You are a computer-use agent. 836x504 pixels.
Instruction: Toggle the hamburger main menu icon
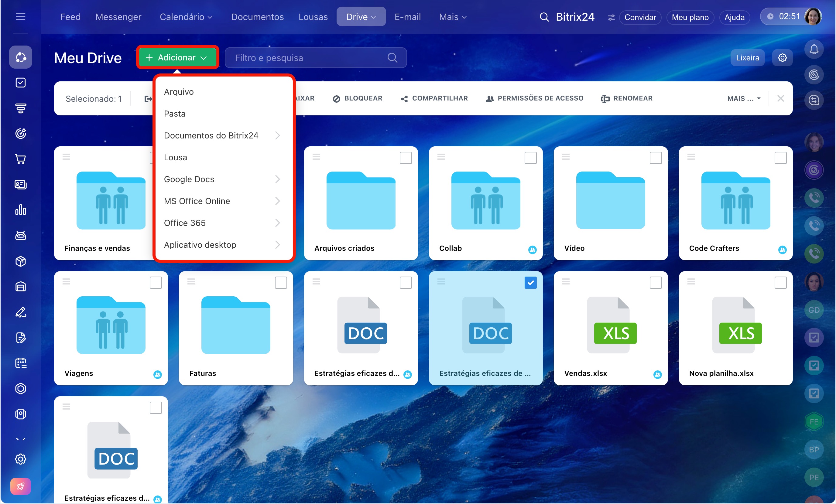21,16
